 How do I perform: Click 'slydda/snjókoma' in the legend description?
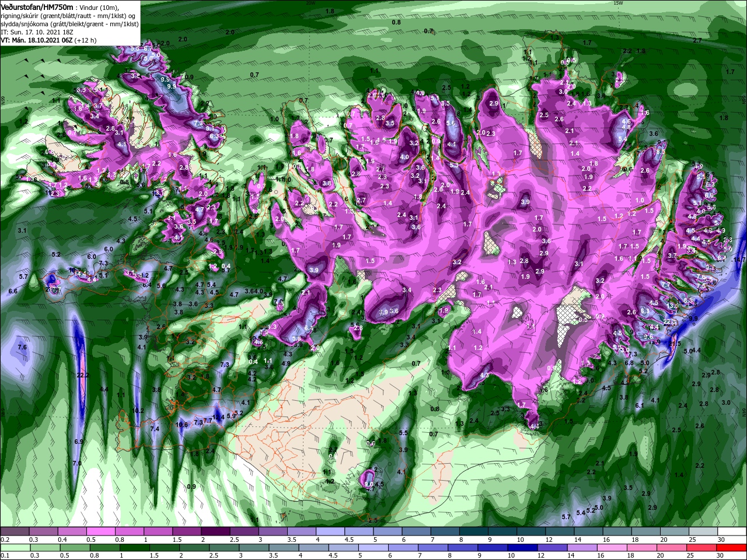(25, 23)
